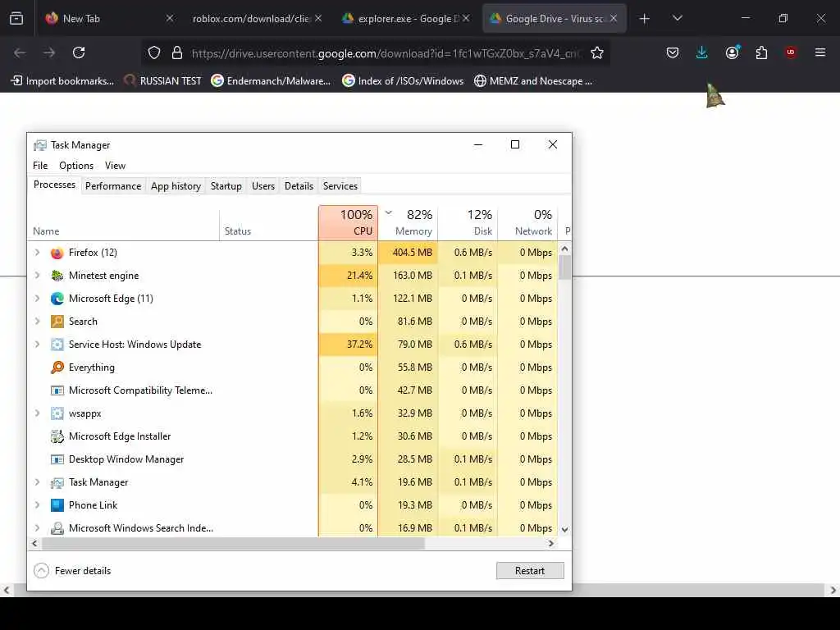Viewport: 840px width, 630px height.
Task: Select the Everything process icon
Action: pos(57,367)
